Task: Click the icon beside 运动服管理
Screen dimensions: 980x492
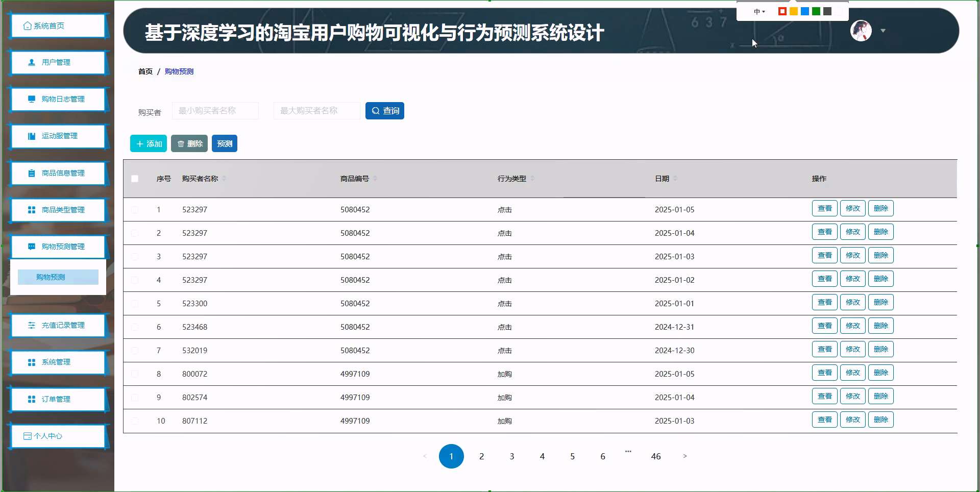Action: (x=32, y=136)
